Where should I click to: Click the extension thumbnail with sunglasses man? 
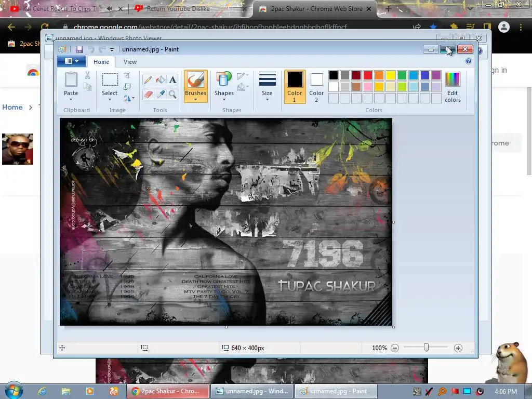coord(18,149)
